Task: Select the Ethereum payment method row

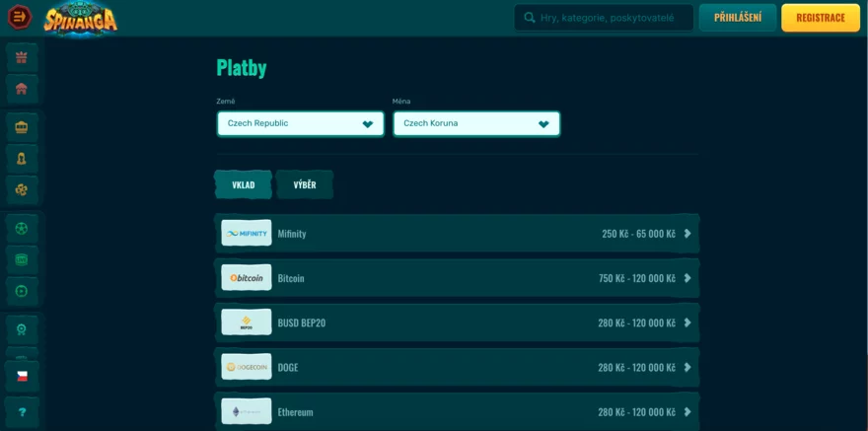Action: (x=456, y=411)
